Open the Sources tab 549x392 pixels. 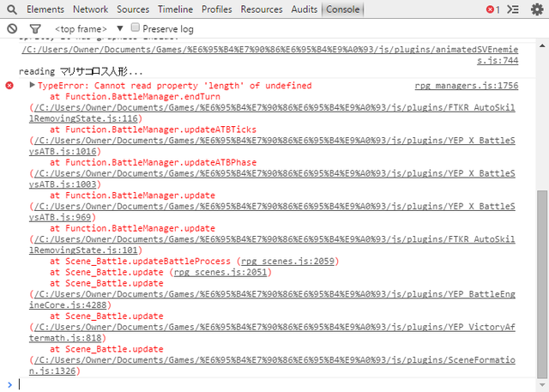[x=133, y=9]
